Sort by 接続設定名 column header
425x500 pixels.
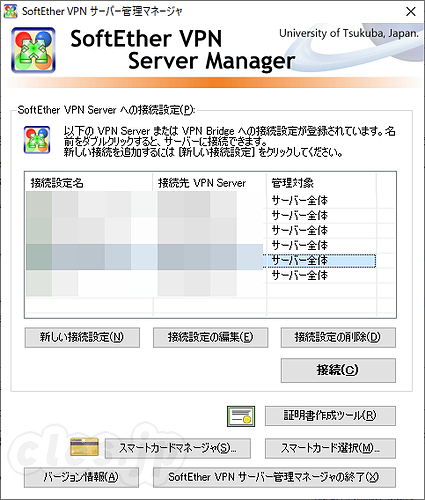click(x=89, y=183)
